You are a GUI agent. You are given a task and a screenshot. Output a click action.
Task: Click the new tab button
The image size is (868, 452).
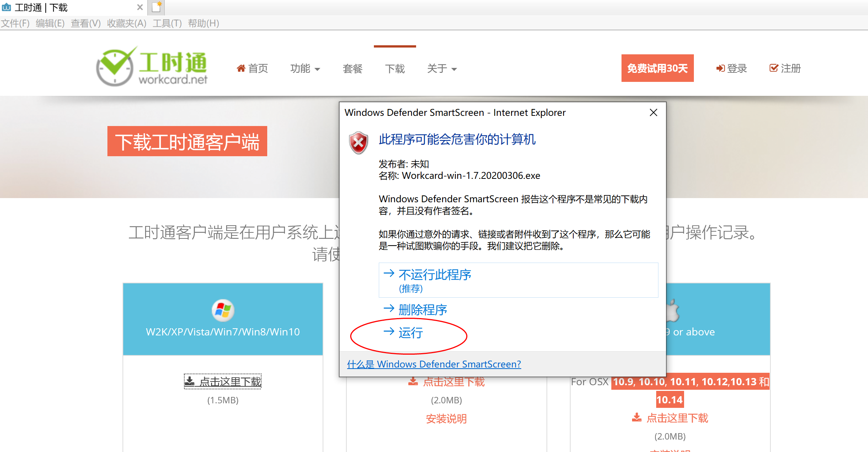[157, 7]
